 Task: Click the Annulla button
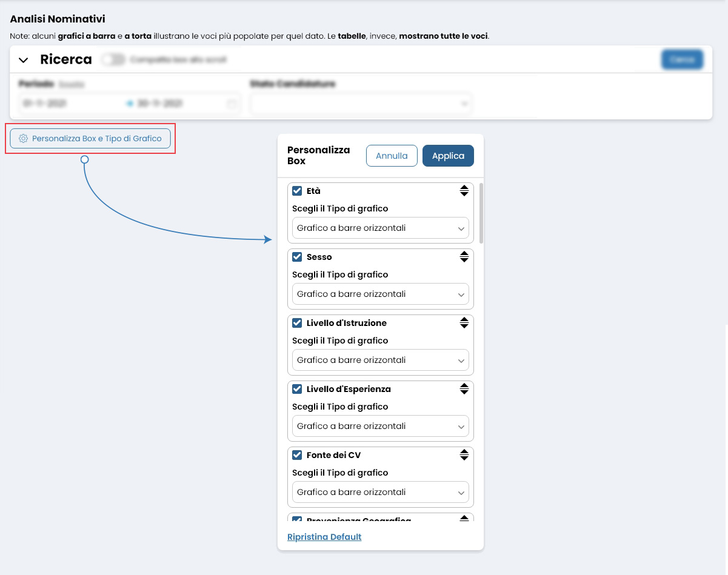pos(391,156)
